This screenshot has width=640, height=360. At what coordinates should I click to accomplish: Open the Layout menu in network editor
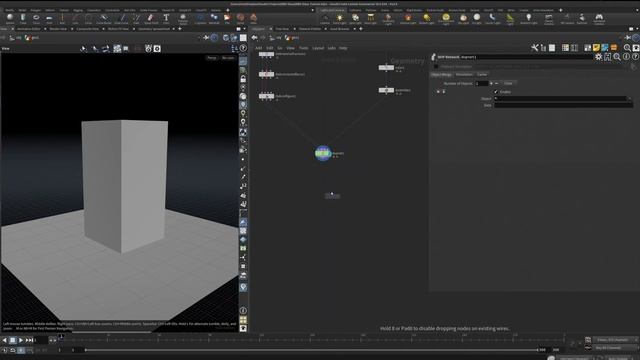coord(318,48)
